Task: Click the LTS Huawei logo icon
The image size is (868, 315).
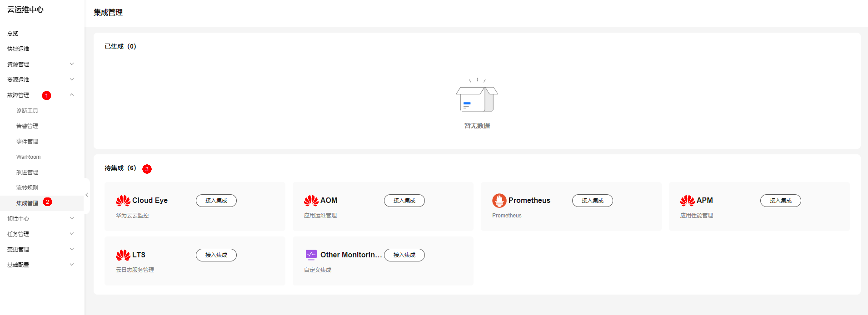Action: pyautogui.click(x=123, y=255)
